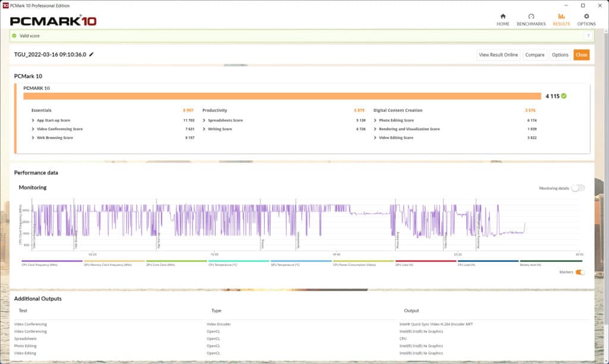This screenshot has height=364, width=609.
Task: Click the App Start-up Score value 11 703
Action: [189, 120]
